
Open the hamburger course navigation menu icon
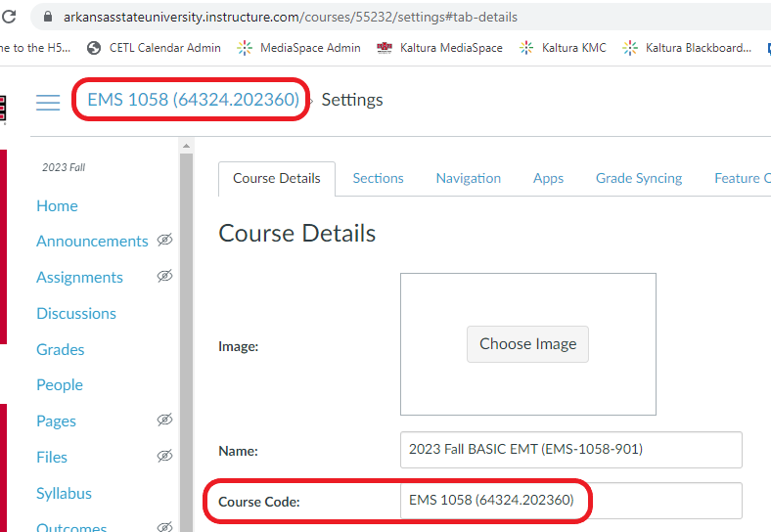click(48, 103)
